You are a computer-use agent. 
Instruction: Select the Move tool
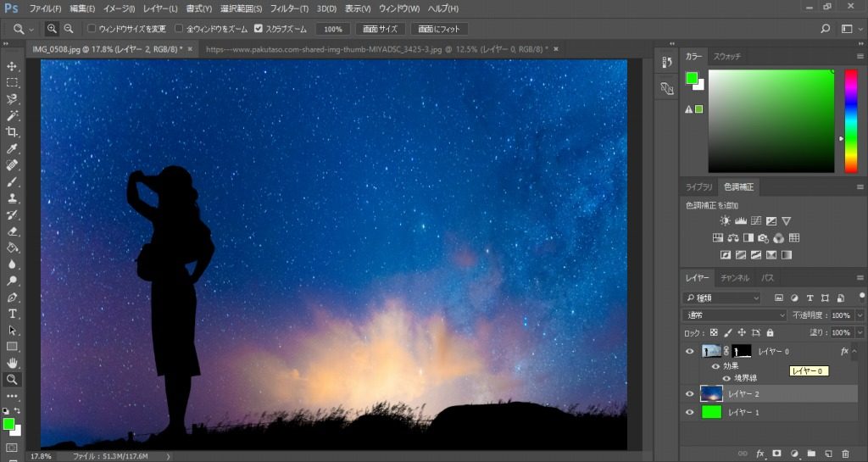click(12, 66)
